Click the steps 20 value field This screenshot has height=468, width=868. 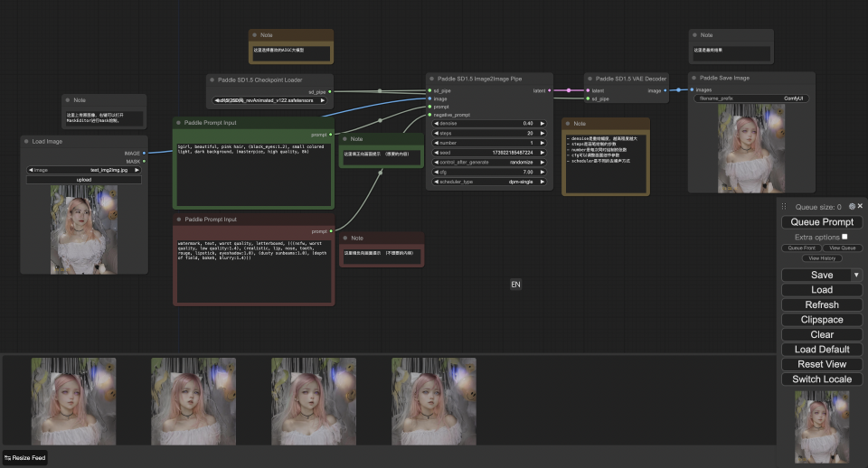[489, 134]
